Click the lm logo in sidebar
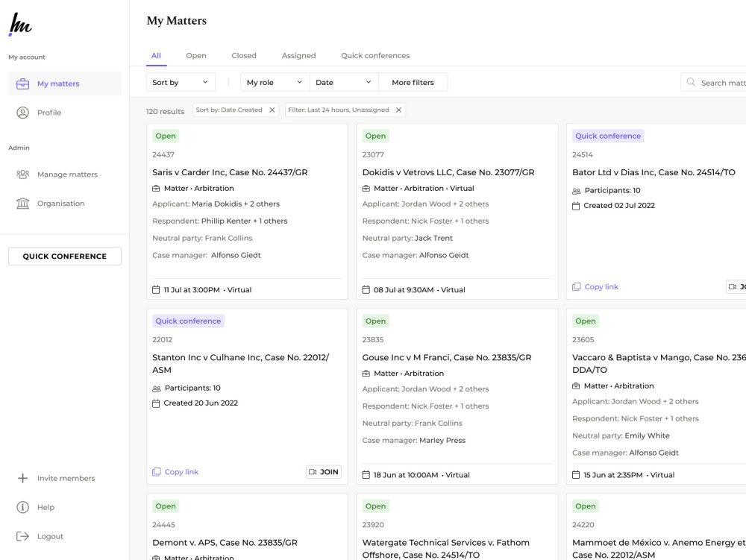This screenshot has height=560, width=746. pos(20,25)
